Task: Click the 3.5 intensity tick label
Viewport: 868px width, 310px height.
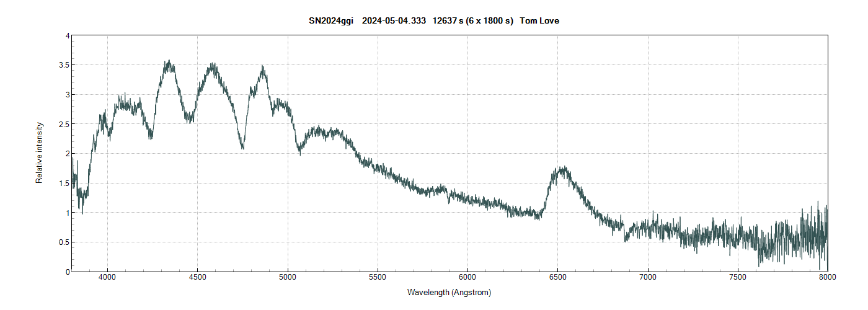Action: click(x=63, y=65)
